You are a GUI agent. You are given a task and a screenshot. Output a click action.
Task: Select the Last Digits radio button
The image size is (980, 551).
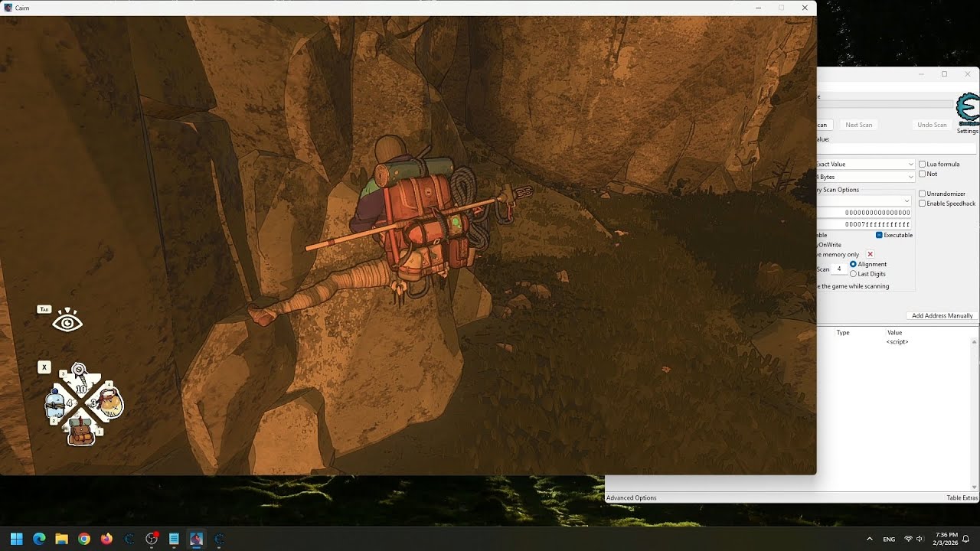854,274
